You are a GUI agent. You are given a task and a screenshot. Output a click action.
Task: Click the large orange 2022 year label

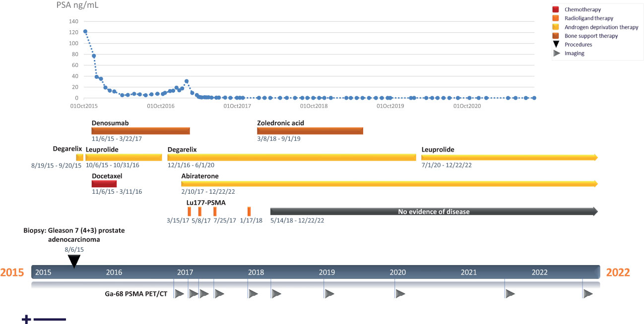pyautogui.click(x=618, y=272)
